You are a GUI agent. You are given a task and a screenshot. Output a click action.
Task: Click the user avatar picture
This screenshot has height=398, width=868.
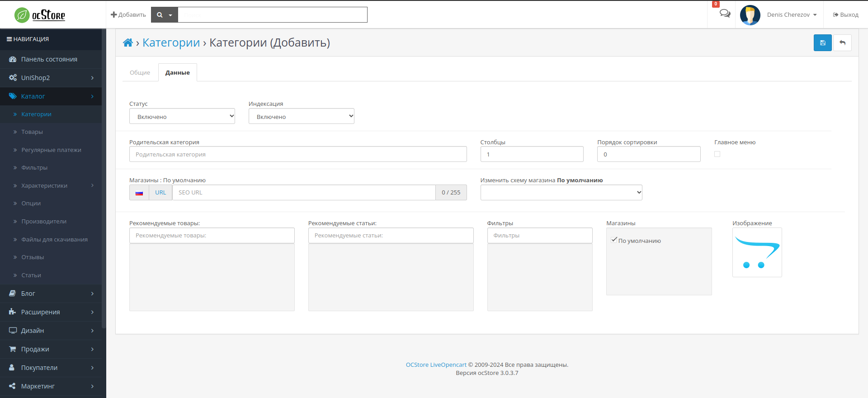click(x=750, y=15)
